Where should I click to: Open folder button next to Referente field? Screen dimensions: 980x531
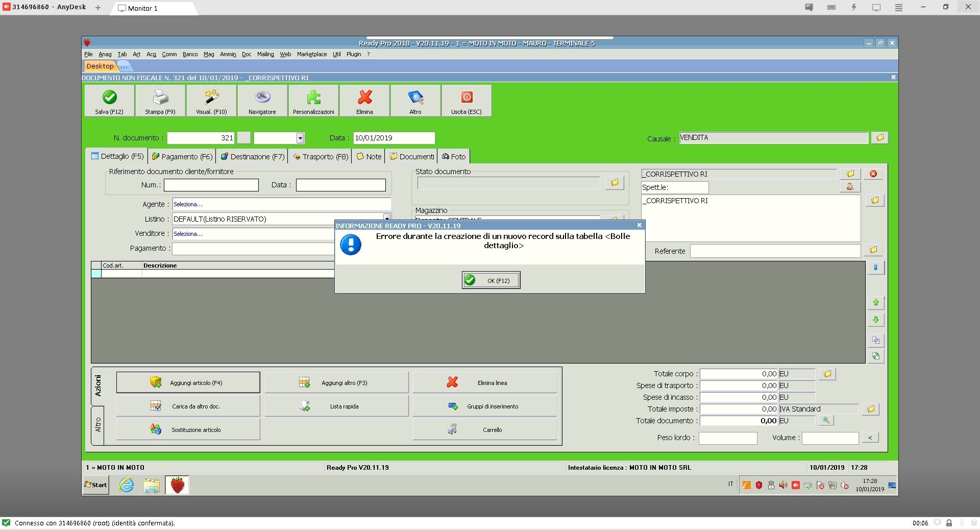[x=873, y=250]
